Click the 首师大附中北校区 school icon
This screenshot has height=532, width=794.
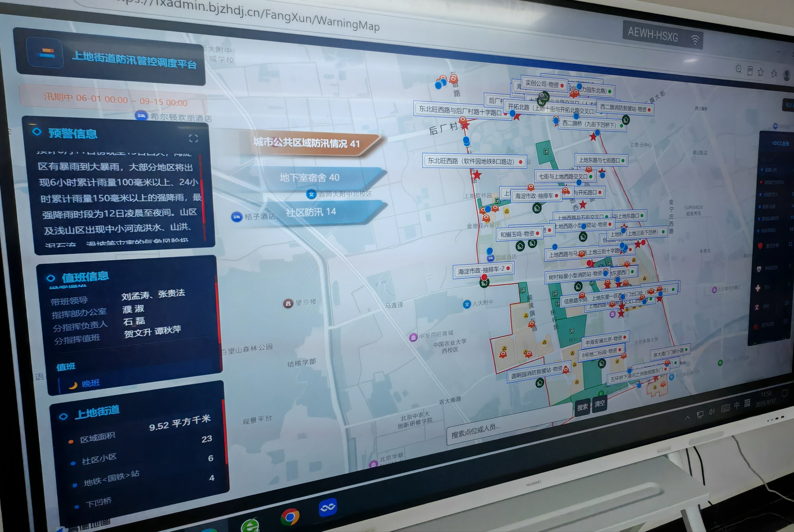point(311,194)
